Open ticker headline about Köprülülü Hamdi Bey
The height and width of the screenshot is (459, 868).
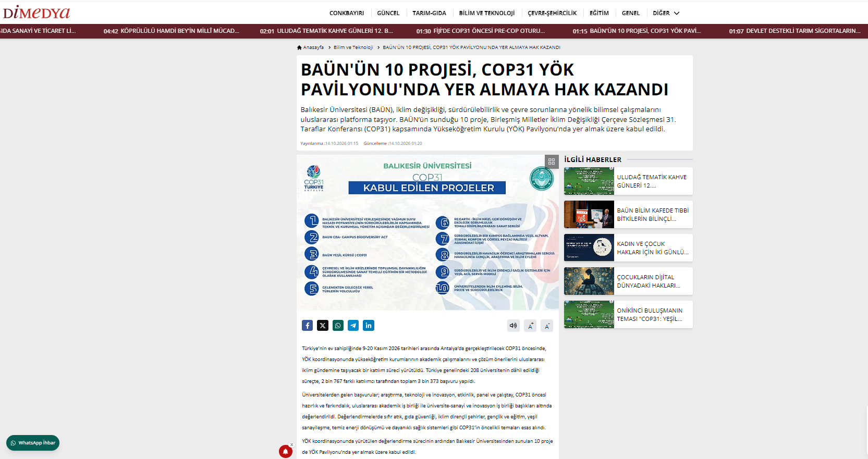click(x=172, y=31)
